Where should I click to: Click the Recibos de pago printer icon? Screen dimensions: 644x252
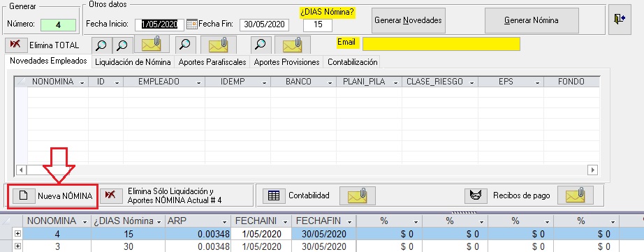tap(476, 195)
